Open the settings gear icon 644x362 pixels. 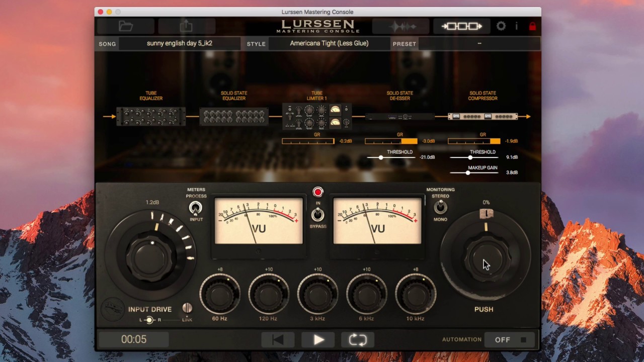click(501, 26)
